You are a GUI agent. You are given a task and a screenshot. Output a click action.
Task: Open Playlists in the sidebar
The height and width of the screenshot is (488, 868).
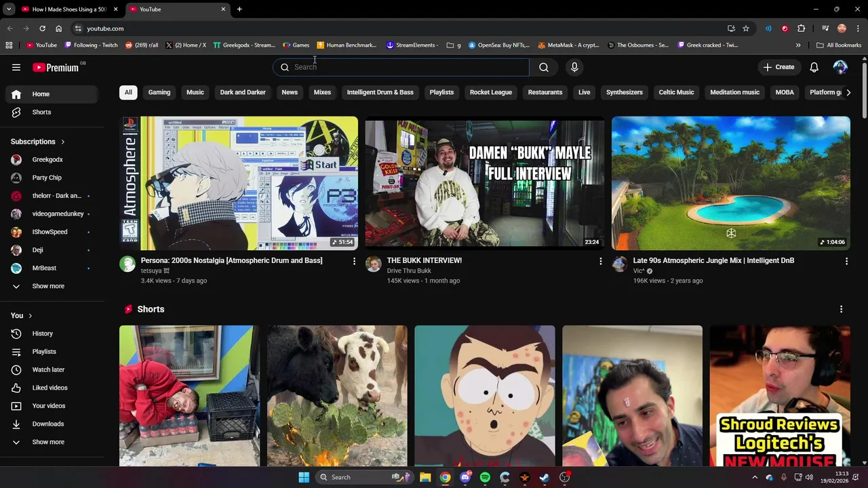53,352
